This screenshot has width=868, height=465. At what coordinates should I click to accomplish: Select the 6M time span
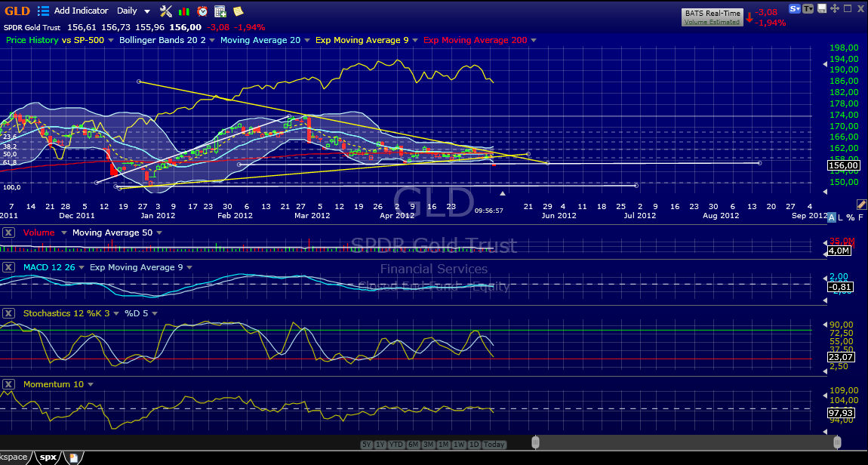tap(413, 445)
